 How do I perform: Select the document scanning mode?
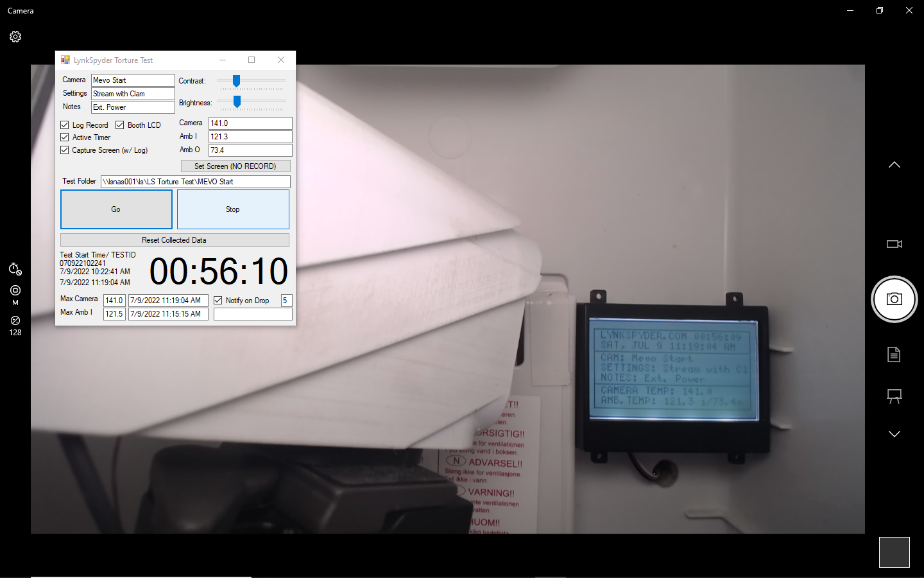[x=894, y=354]
